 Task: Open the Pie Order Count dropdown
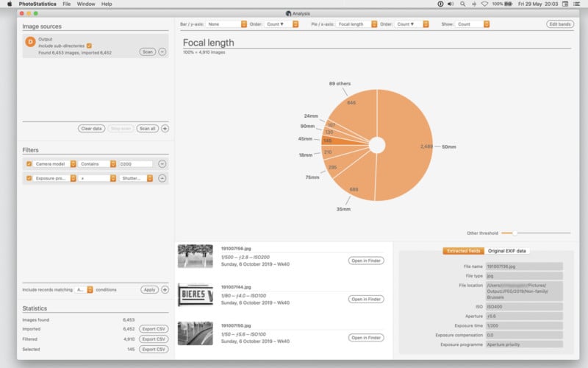click(412, 24)
